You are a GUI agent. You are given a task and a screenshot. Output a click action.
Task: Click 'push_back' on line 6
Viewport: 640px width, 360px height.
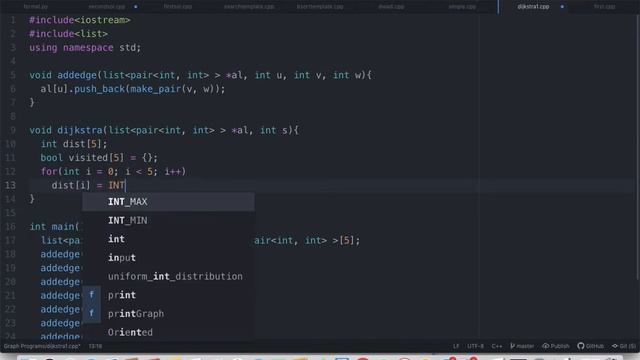(99, 89)
